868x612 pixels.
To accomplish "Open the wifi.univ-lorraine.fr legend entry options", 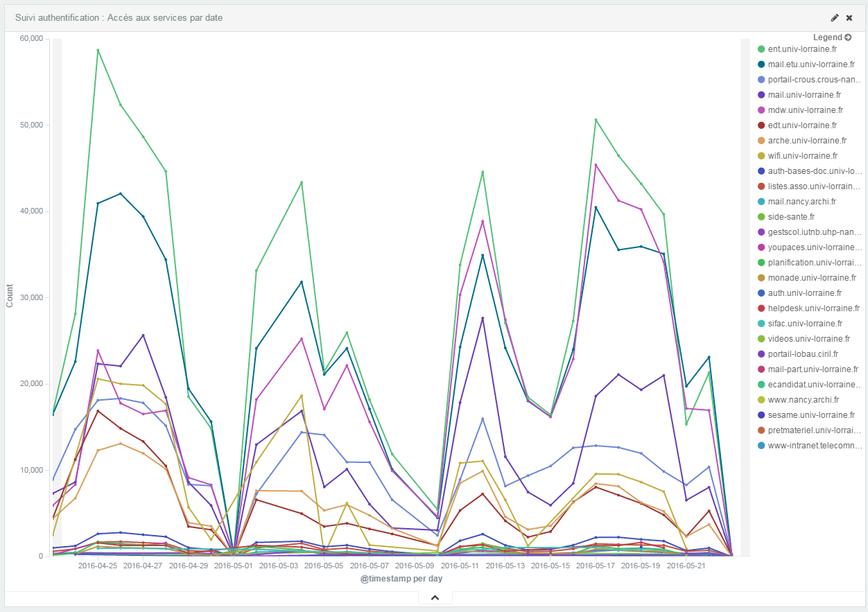I will (x=803, y=156).
